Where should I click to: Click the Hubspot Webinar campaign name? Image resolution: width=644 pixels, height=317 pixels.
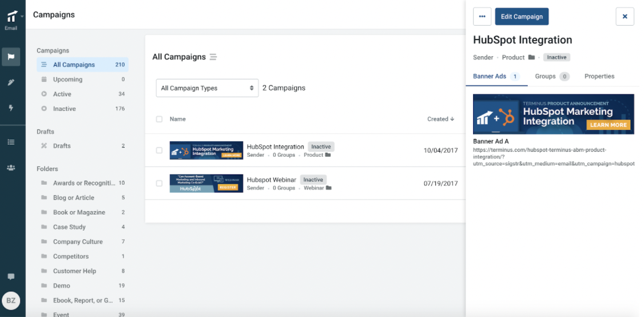click(x=272, y=180)
